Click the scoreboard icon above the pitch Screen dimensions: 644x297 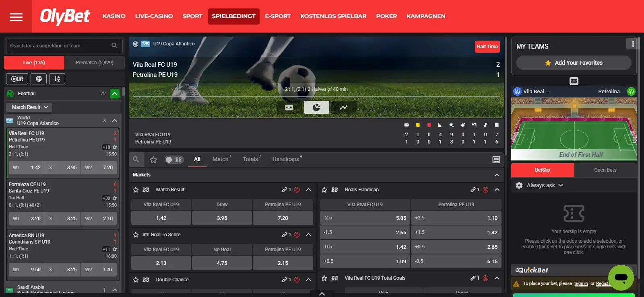click(x=574, y=81)
